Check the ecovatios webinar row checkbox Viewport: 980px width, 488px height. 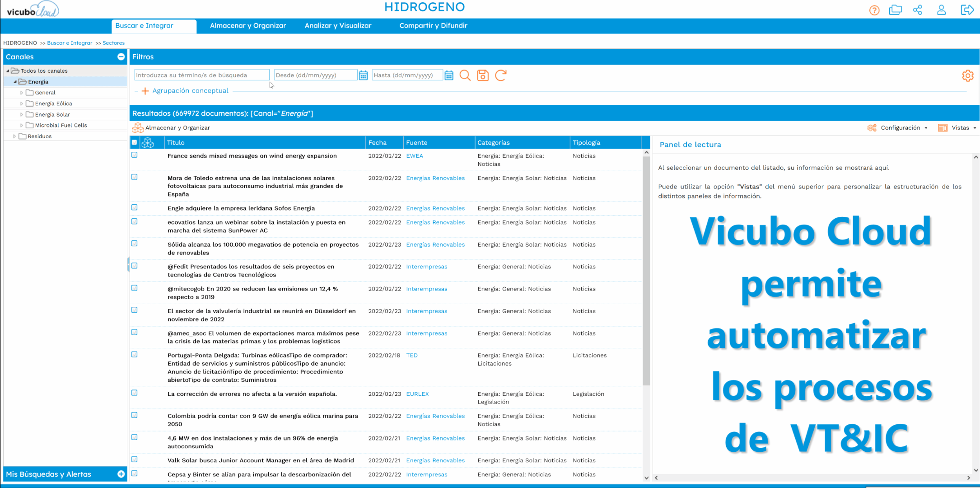coord(135,221)
